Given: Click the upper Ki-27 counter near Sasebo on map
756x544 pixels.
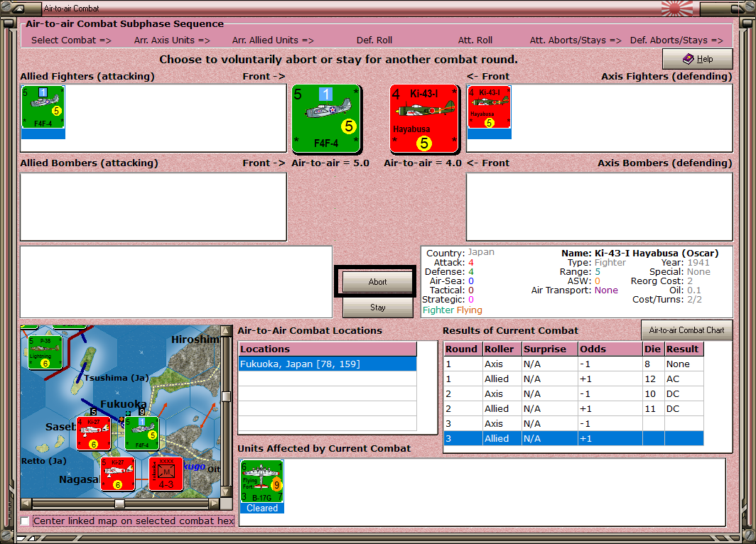Looking at the screenshot, I should pos(94,434).
